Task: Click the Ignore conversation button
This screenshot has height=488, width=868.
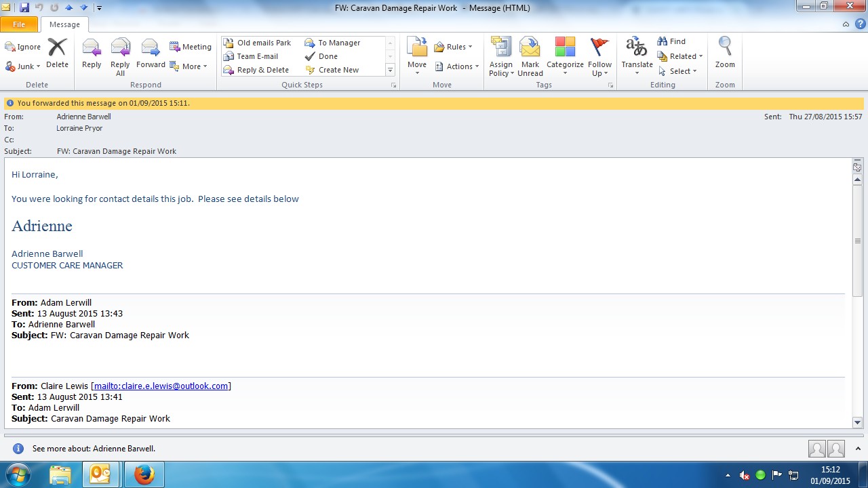Action: (x=23, y=47)
